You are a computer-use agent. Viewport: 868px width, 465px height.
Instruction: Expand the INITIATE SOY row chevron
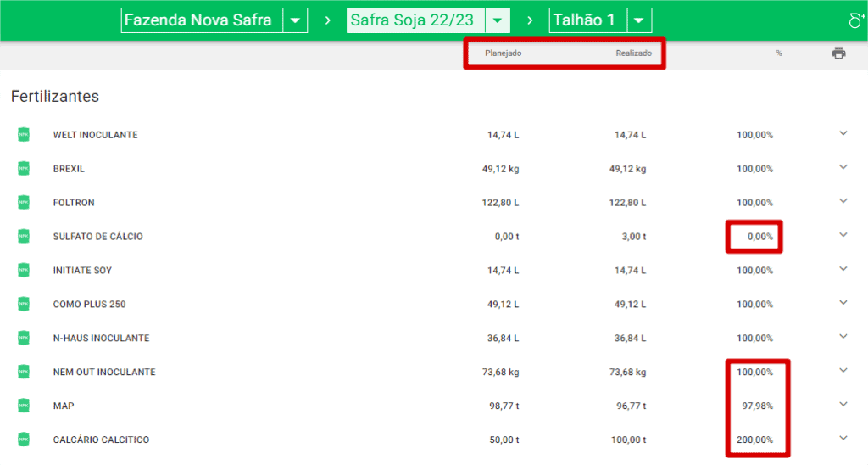point(843,269)
